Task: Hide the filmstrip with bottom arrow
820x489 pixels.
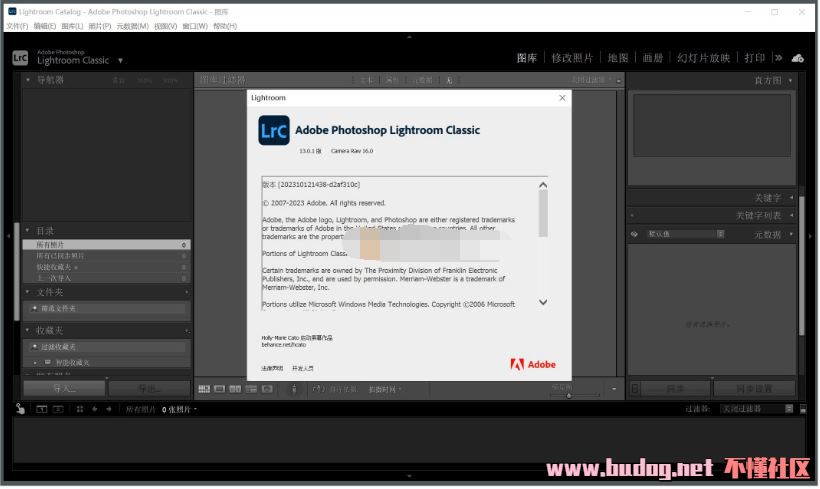Action: [x=409, y=477]
